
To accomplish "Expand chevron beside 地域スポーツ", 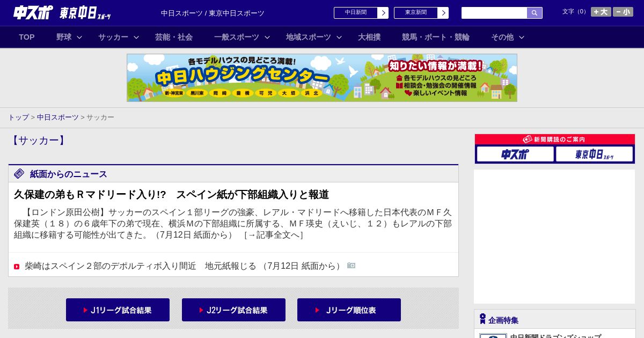I will 339,37.
